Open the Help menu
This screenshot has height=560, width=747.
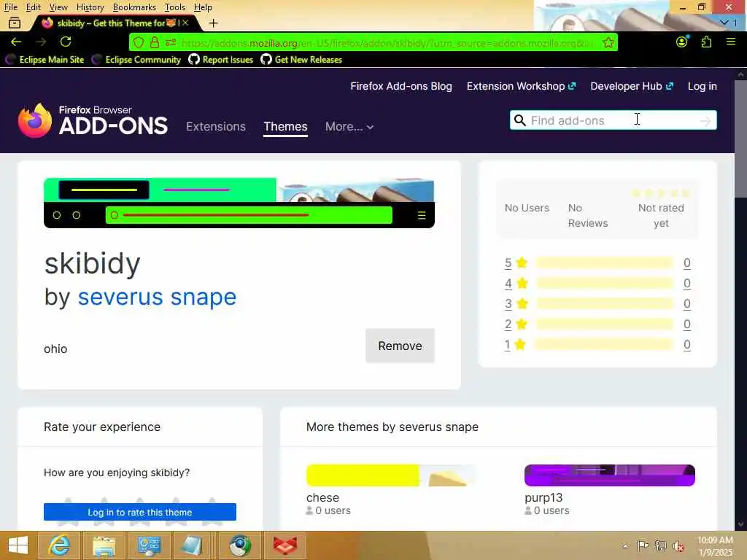(x=203, y=7)
